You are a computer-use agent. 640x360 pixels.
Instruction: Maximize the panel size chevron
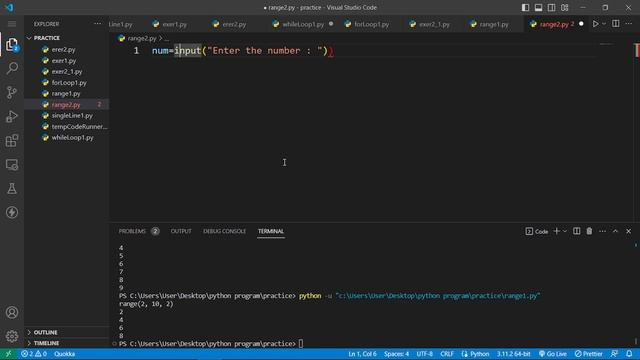pos(615,231)
